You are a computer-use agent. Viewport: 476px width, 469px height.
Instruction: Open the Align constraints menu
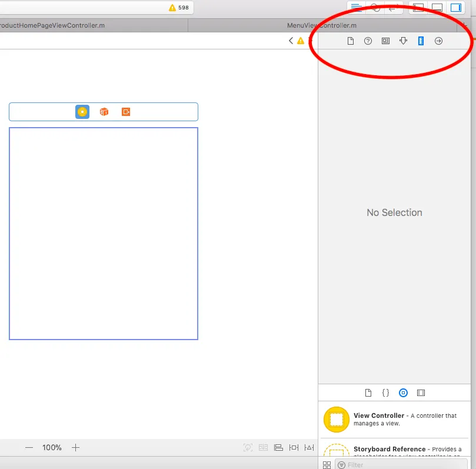[278, 447]
